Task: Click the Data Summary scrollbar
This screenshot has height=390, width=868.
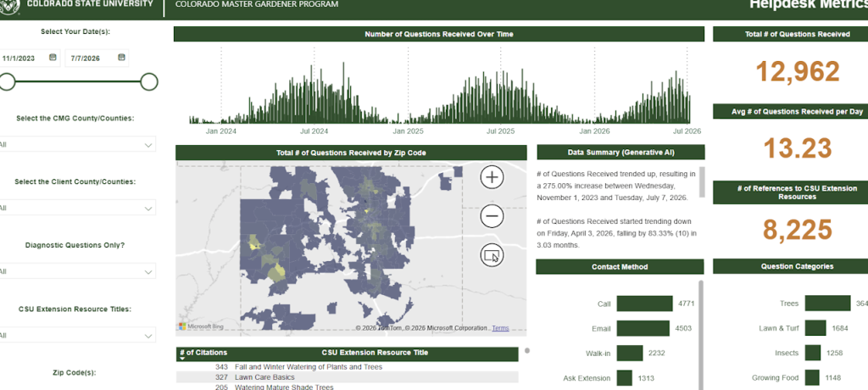Action: 703,182
